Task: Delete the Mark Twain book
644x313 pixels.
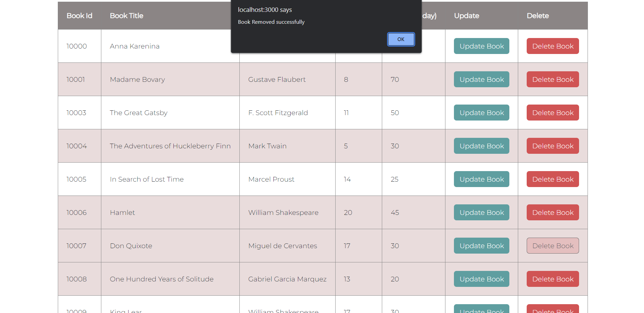Action: [552, 146]
